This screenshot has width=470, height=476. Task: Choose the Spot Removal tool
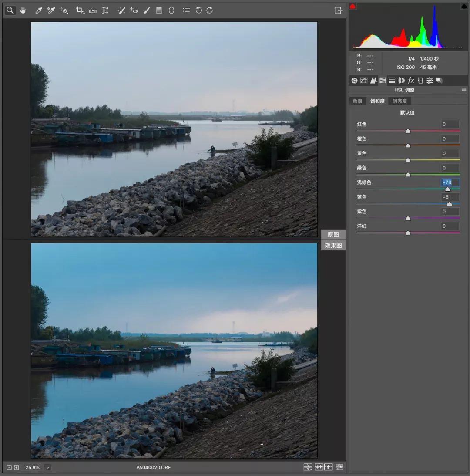coord(121,10)
